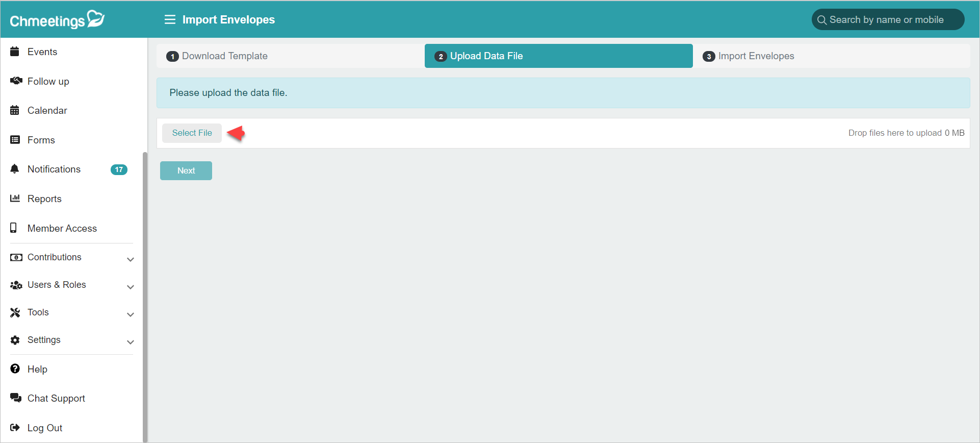Open the Settings menu label
Viewport: 980px width, 443px height.
pos(44,340)
